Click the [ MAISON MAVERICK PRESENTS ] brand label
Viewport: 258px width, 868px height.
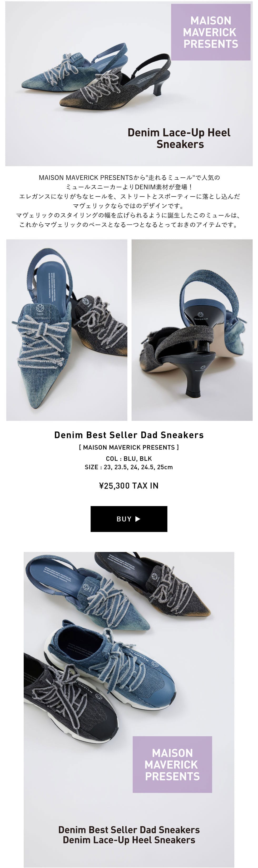(x=129, y=447)
